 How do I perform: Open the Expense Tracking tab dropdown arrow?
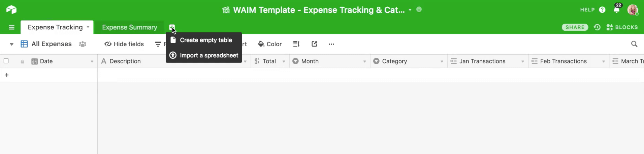tap(88, 27)
